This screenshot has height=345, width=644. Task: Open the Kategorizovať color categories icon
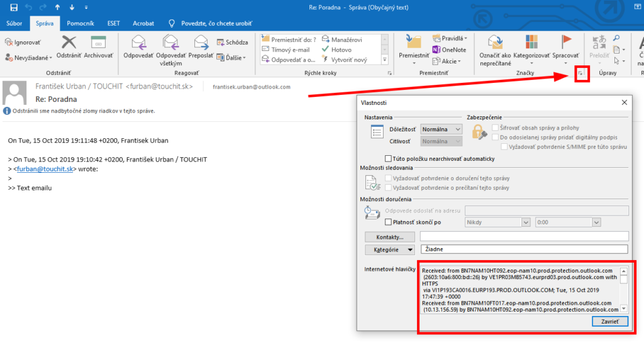531,43
